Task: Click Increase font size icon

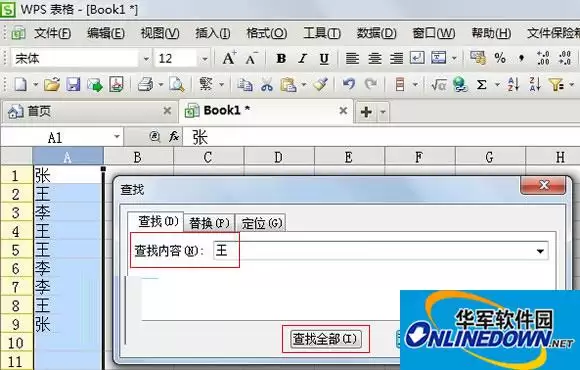Action: coord(229,58)
